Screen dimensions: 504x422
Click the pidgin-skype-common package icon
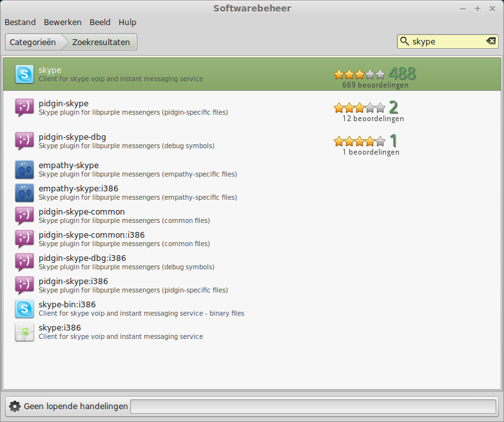click(x=24, y=216)
